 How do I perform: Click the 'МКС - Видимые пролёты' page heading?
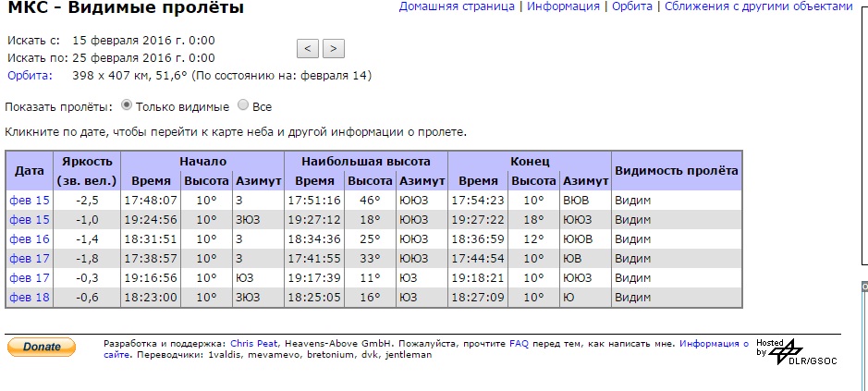[x=126, y=7]
